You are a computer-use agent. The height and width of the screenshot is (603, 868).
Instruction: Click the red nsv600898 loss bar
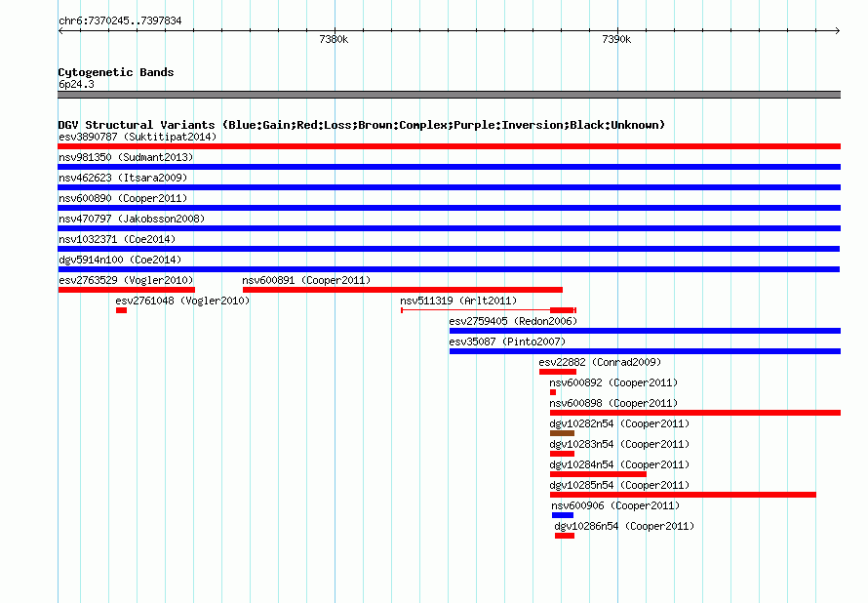(x=694, y=413)
